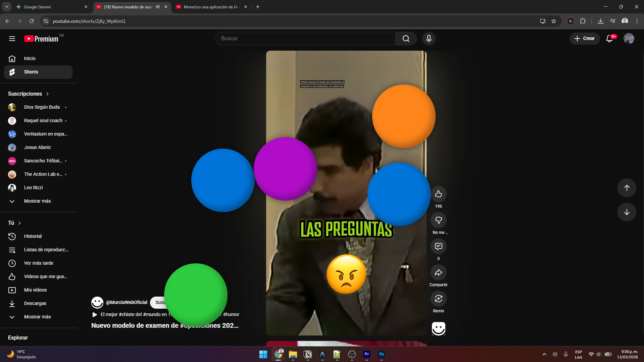Select Inicio in the sidebar

click(38, 58)
